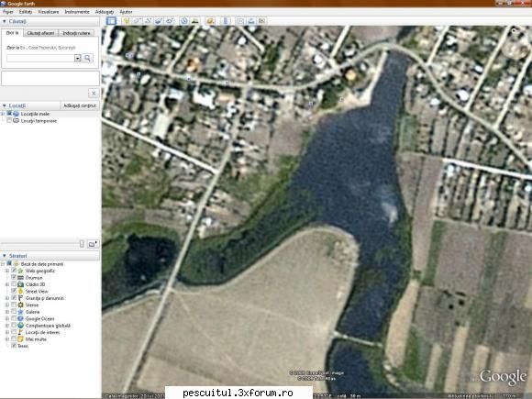
Task: Click the Print toolbar icon
Action: coord(251,21)
